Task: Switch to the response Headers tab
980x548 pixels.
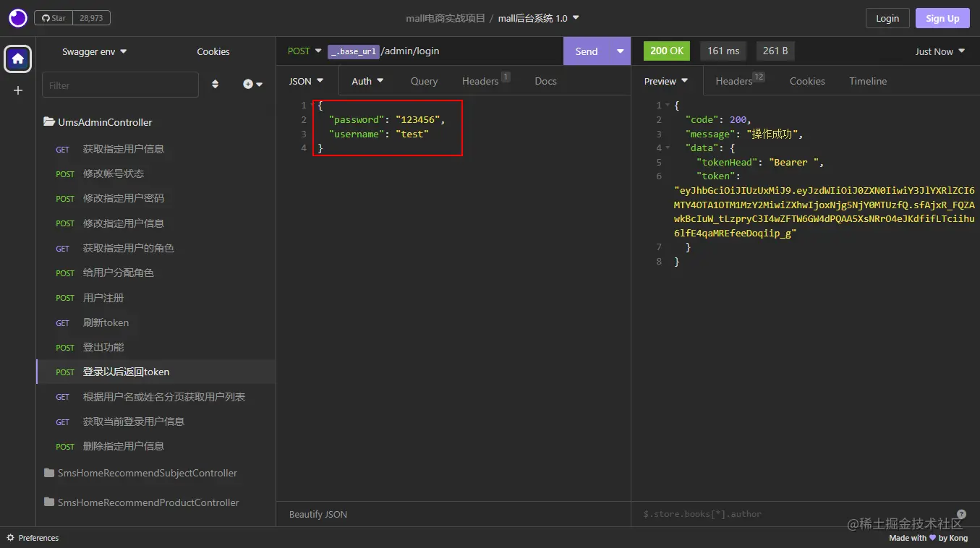Action: click(x=740, y=80)
